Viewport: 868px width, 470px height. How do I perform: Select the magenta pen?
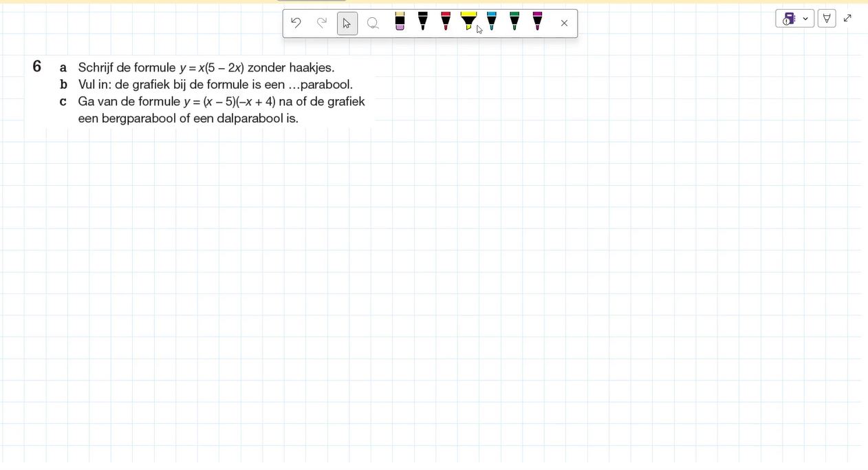[537, 21]
